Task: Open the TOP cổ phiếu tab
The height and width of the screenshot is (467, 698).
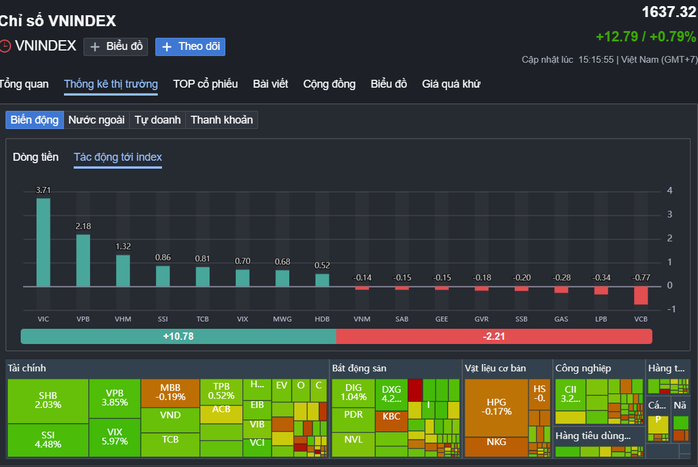Action: point(205,84)
